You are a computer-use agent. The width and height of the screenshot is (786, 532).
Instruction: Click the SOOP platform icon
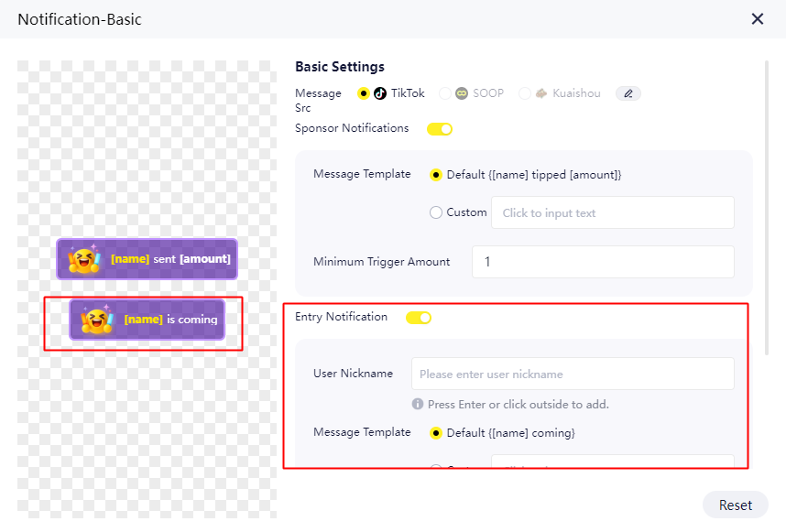[x=462, y=93]
